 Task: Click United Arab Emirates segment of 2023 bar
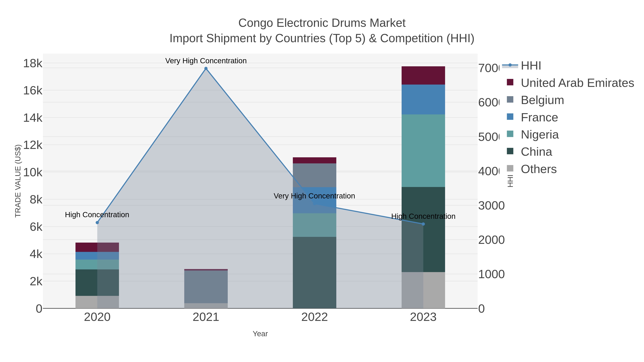point(423,75)
